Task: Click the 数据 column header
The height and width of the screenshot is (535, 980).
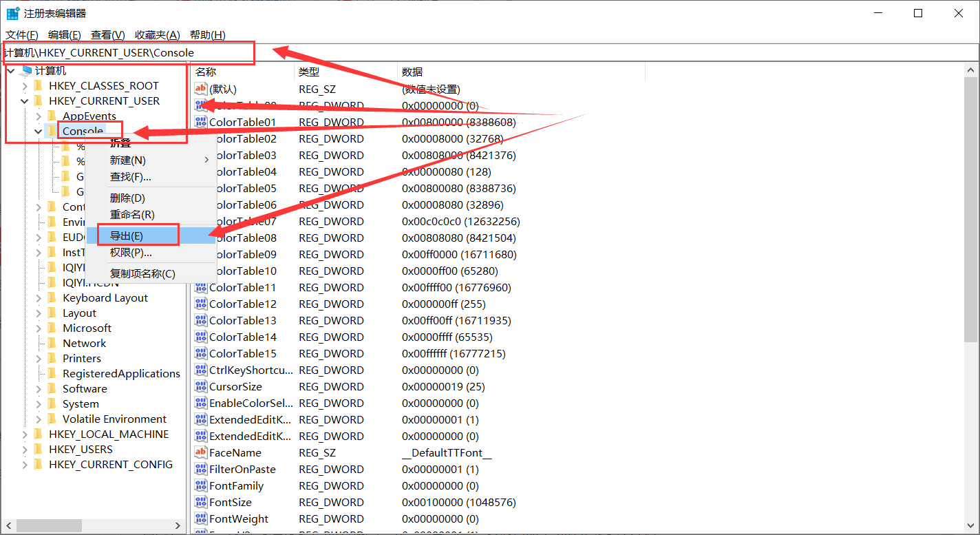Action: coord(521,72)
